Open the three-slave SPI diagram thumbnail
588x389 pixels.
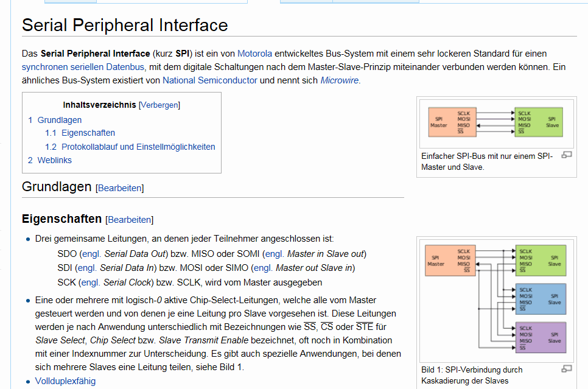(497, 301)
